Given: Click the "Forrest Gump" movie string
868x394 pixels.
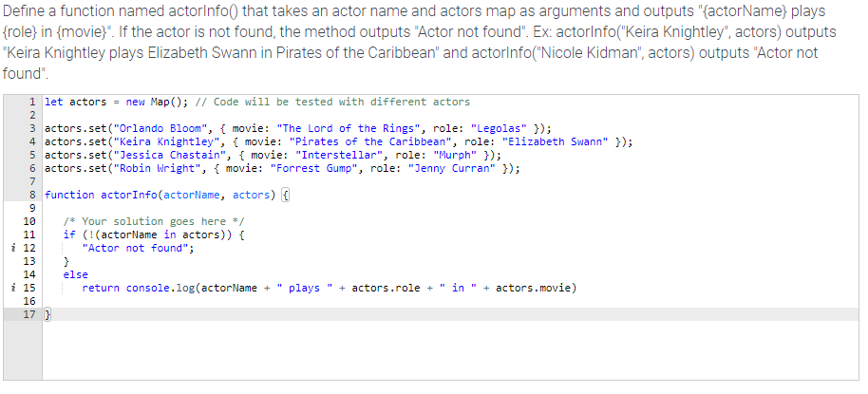Looking at the screenshot, I should point(313,168).
